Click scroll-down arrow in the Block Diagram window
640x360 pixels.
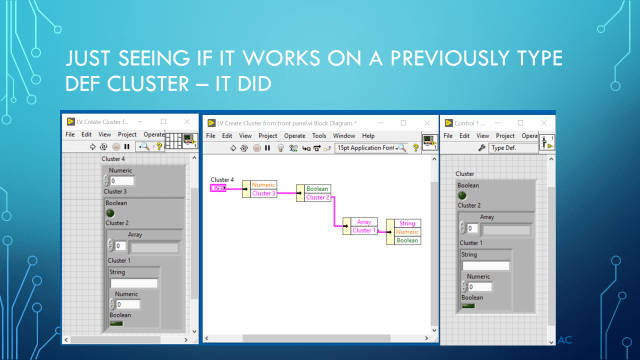[434, 330]
